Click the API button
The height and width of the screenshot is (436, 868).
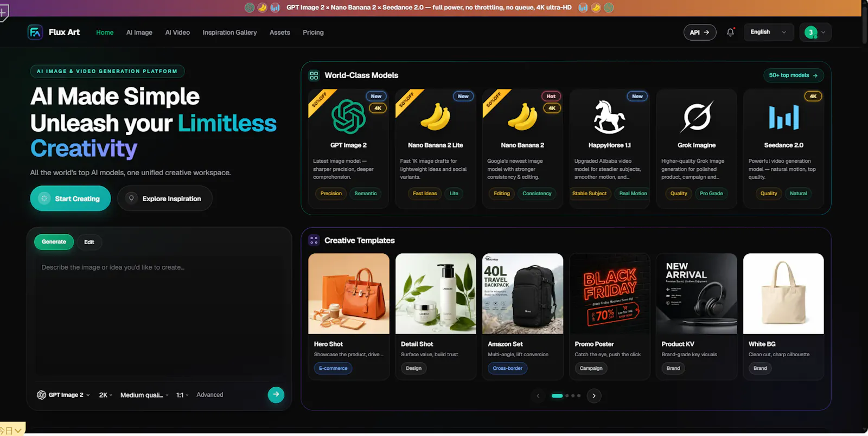[x=700, y=32]
